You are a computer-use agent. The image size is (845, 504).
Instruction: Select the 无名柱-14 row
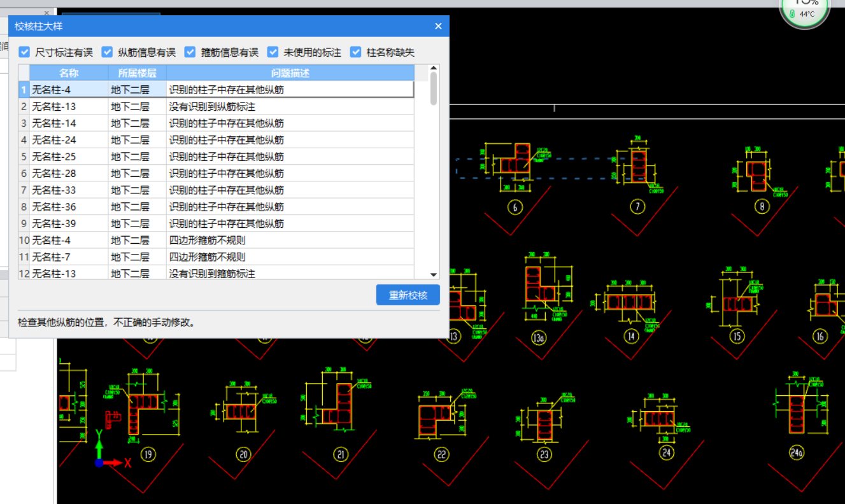217,123
